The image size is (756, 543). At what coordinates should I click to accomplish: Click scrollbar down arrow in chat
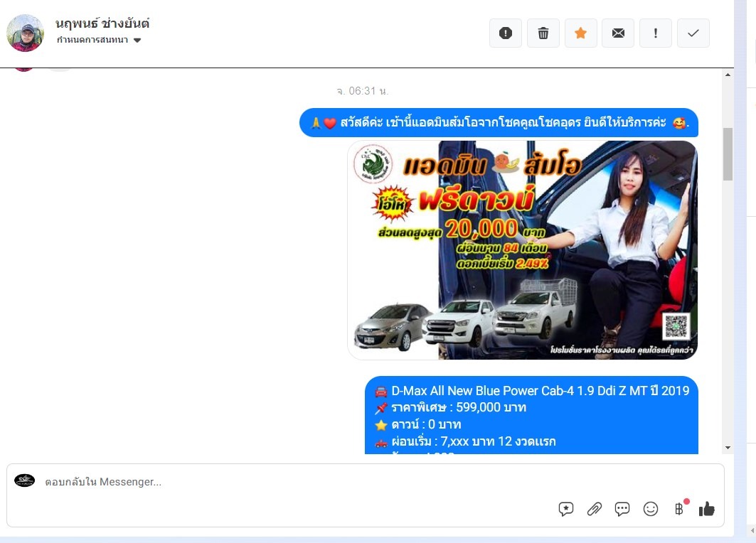coord(728,448)
